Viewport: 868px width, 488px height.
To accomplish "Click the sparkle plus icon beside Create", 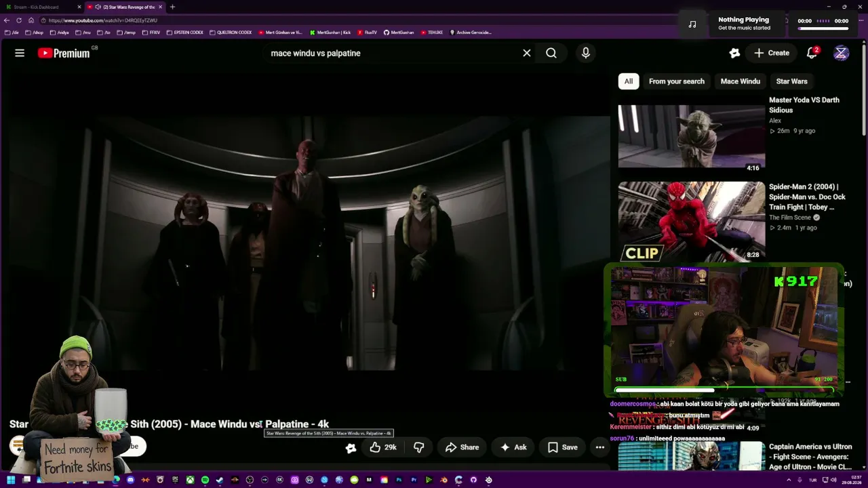I will [x=734, y=53].
